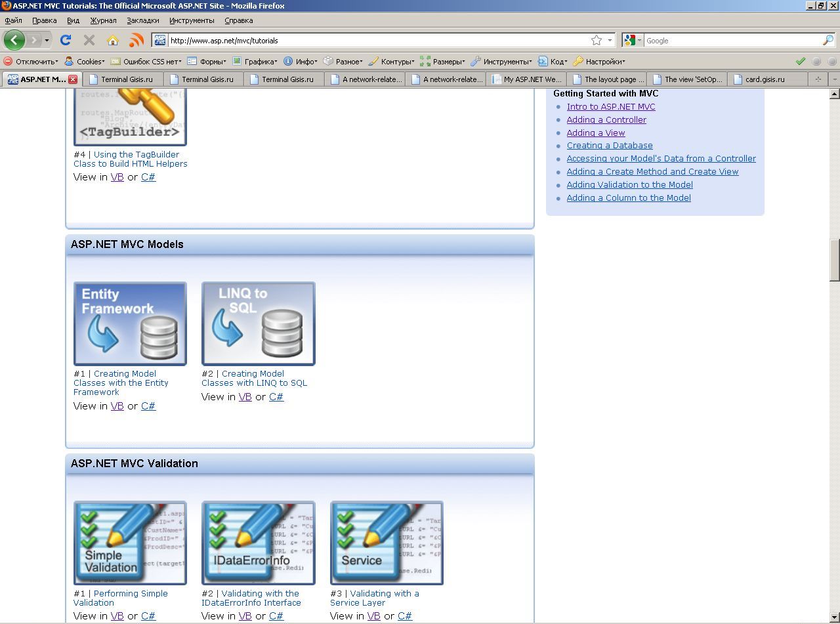The height and width of the screenshot is (624, 840).
Task: Open the Simple Validation tutorial thumbnail
Action: (130, 543)
